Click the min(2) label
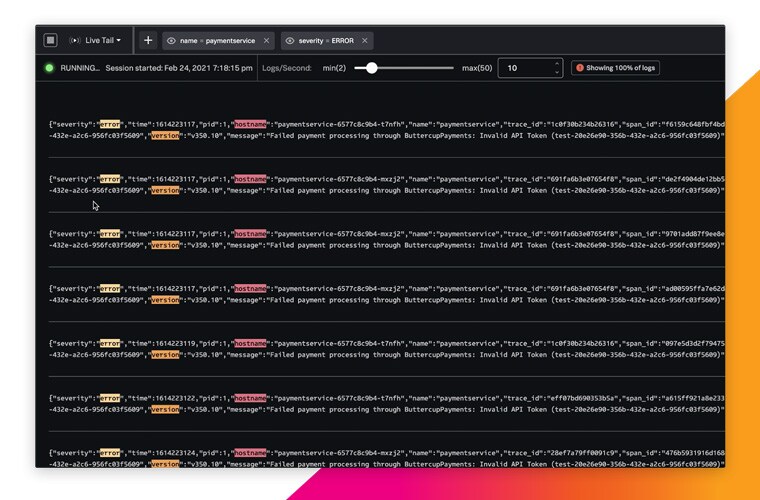 pyautogui.click(x=334, y=68)
